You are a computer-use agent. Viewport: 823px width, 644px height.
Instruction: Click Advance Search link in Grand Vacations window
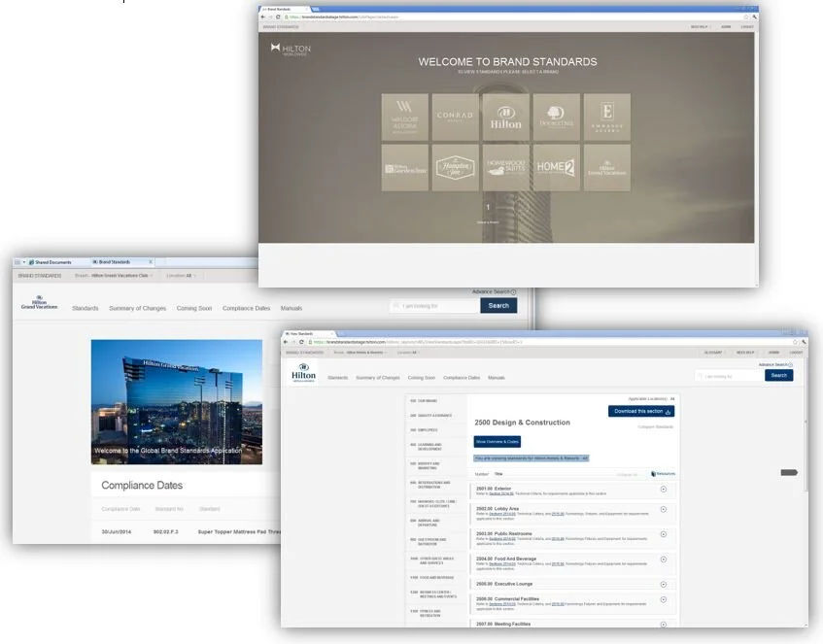click(491, 291)
